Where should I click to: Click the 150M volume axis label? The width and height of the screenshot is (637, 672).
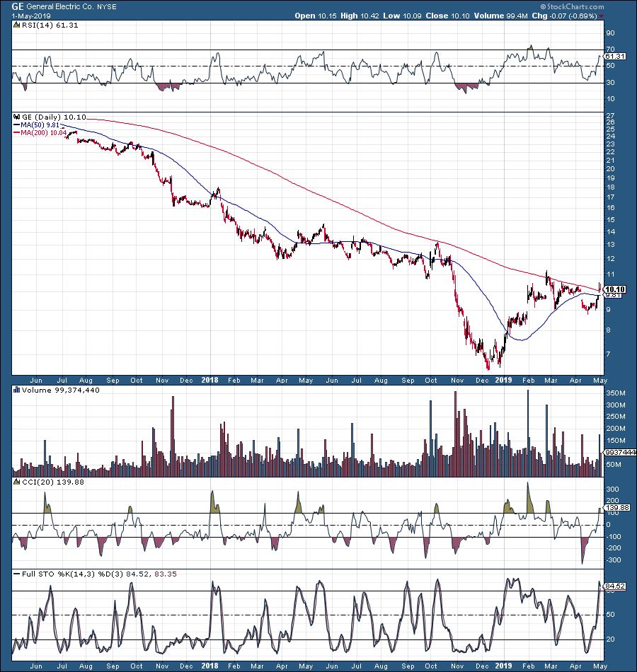(616, 441)
